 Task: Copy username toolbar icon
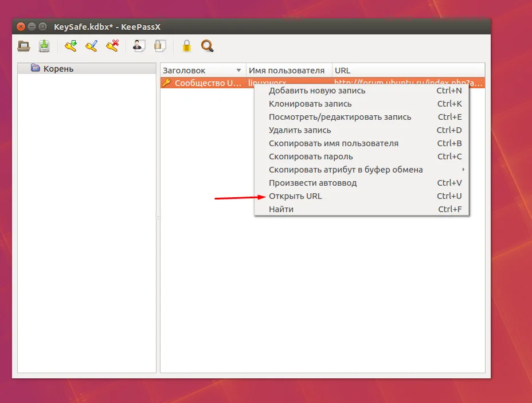(139, 46)
